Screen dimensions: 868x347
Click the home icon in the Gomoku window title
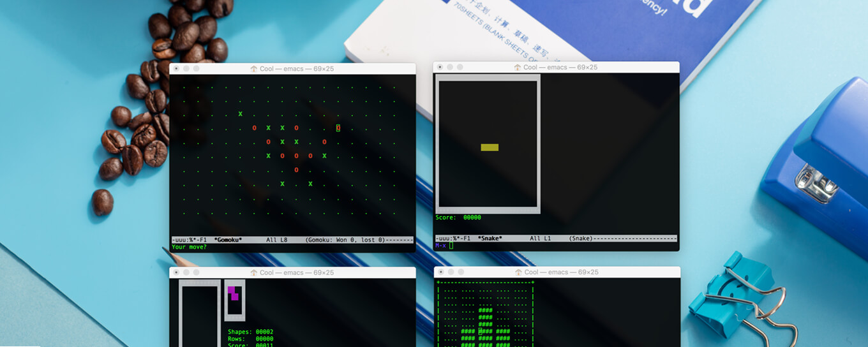(x=253, y=68)
